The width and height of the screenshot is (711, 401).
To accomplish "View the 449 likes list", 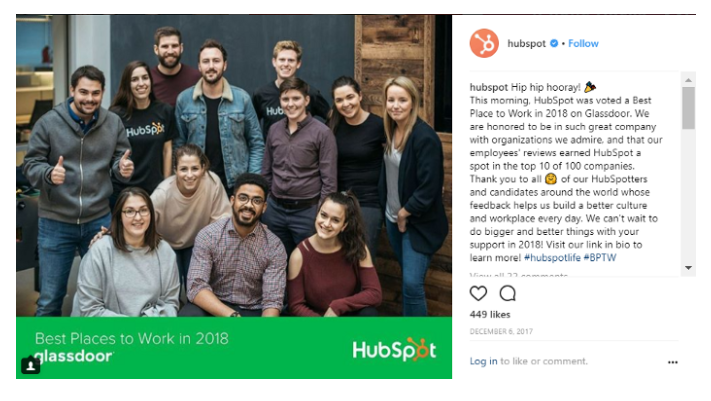I will (490, 314).
